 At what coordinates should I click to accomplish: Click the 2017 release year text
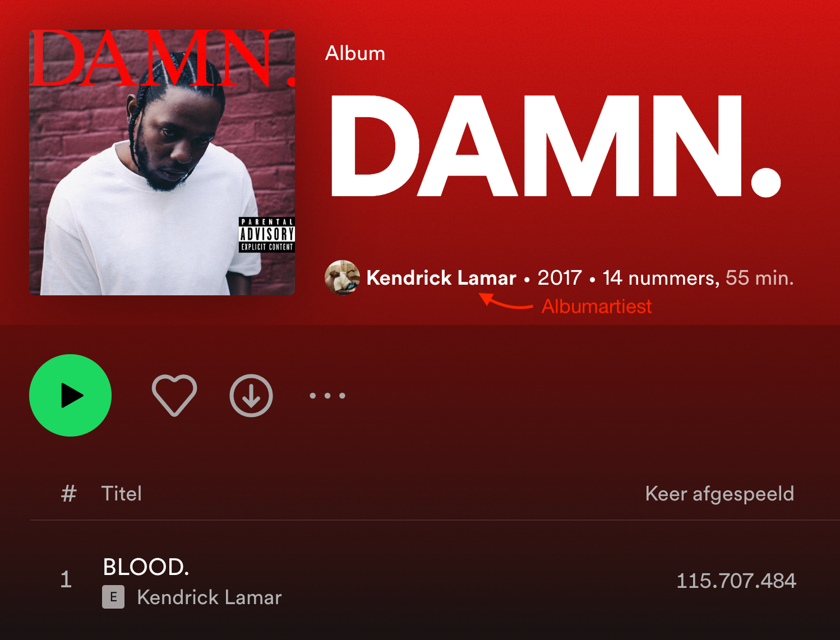coord(560,278)
